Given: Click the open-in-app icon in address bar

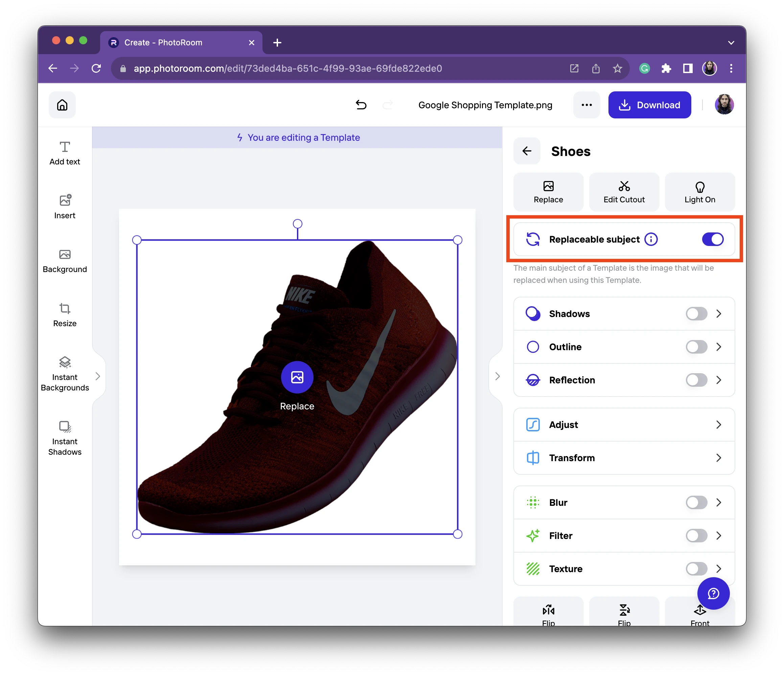Looking at the screenshot, I should coord(574,68).
